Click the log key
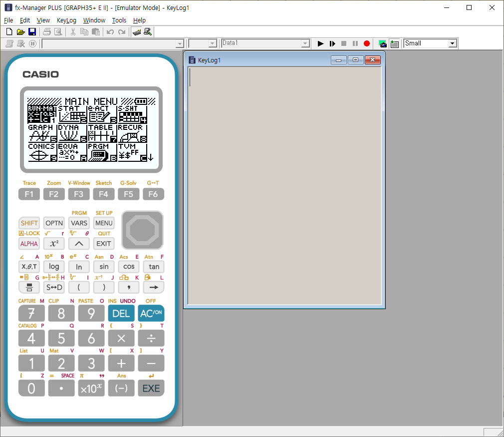The image size is (504, 437). (x=54, y=267)
